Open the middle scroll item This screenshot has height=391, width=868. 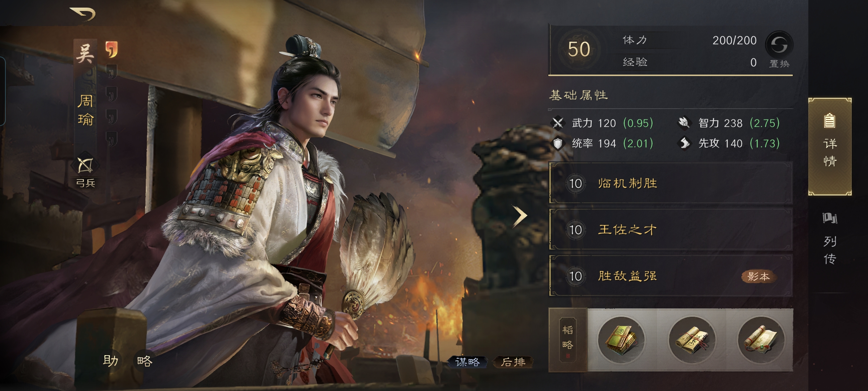pos(692,340)
